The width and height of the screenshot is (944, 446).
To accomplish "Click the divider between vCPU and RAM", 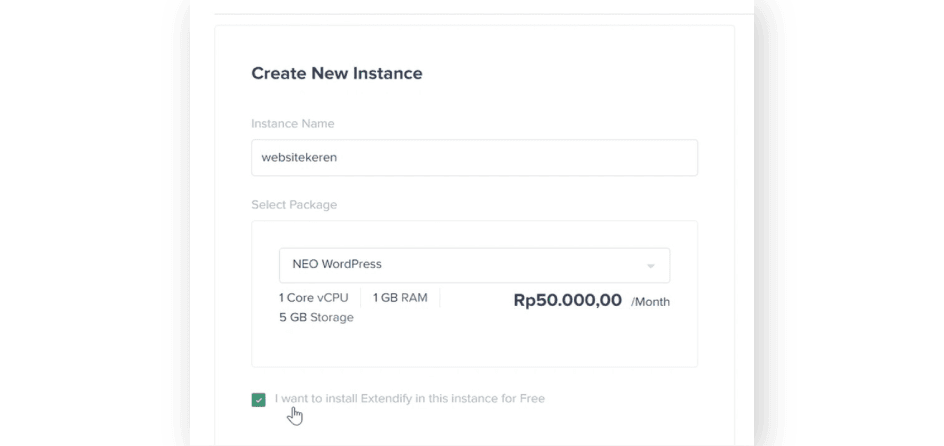I will 364,298.
